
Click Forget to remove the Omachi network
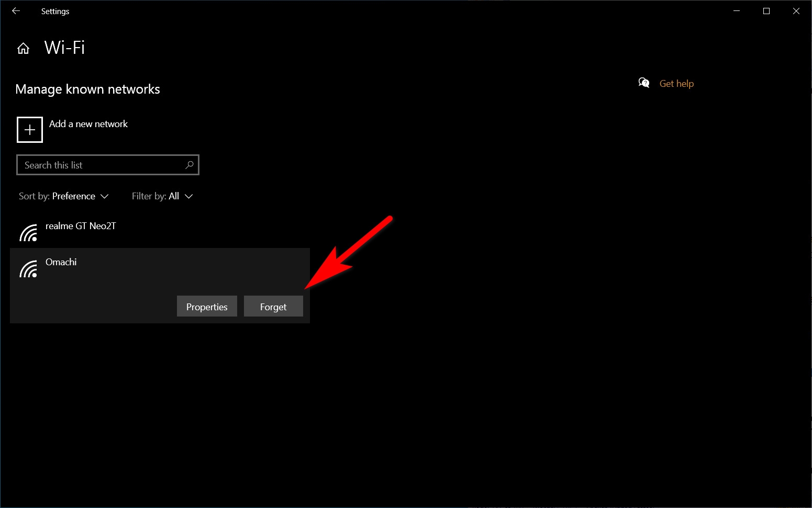pyautogui.click(x=273, y=306)
